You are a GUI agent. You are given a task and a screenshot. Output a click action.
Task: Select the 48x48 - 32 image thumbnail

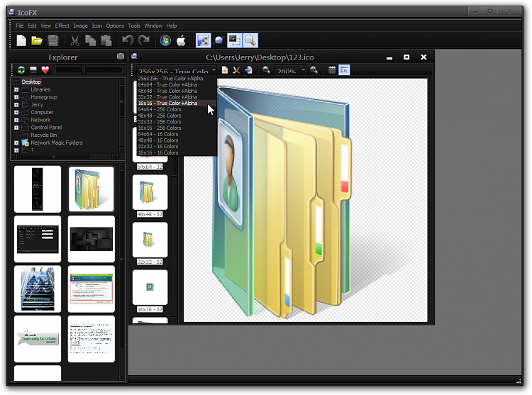(x=150, y=192)
